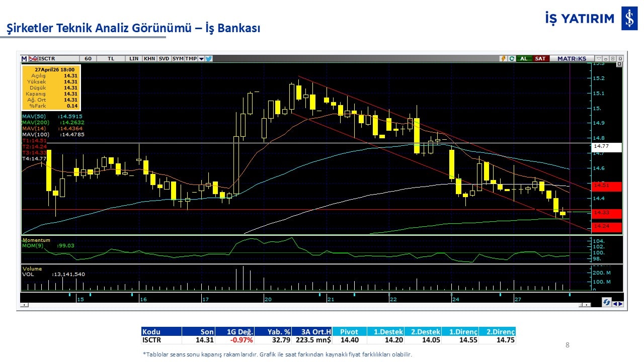Screen dimensions: 644x362
Task: Click the green refresh C icon
Action: 512,58
